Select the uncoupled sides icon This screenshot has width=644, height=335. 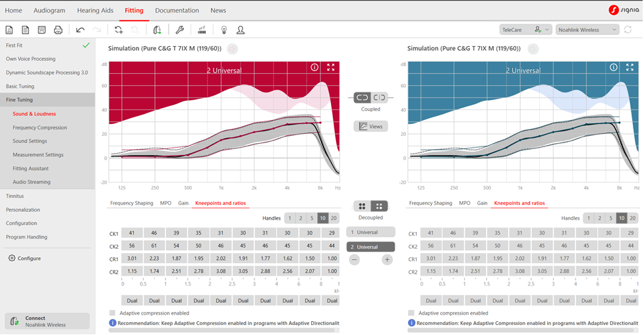379,98
